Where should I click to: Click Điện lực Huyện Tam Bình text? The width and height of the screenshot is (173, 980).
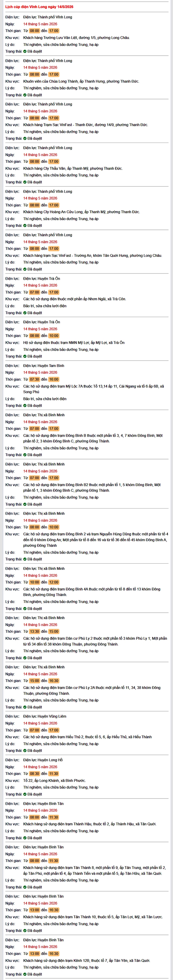(x=44, y=366)
